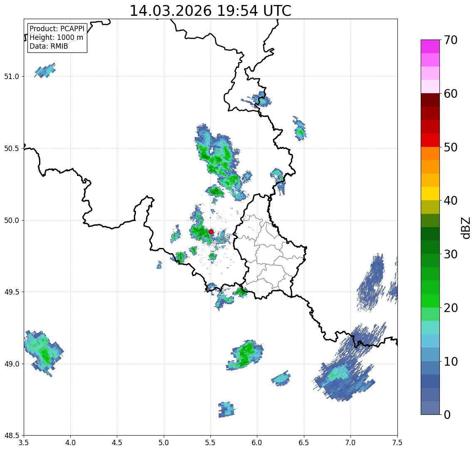
Task: Click the yellow colorbar segment above 40
Action: tap(430, 193)
